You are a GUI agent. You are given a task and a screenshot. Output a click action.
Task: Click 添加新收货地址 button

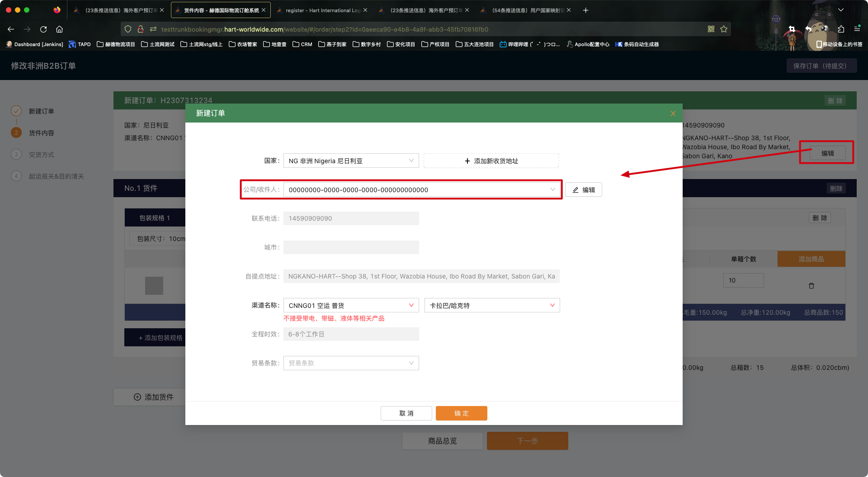(x=491, y=161)
